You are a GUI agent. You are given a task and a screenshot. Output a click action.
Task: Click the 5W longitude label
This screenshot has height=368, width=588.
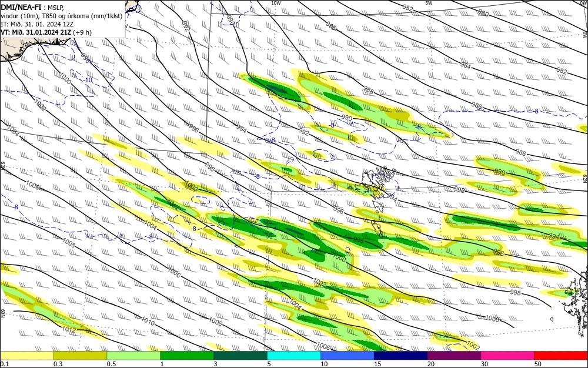coord(429,3)
